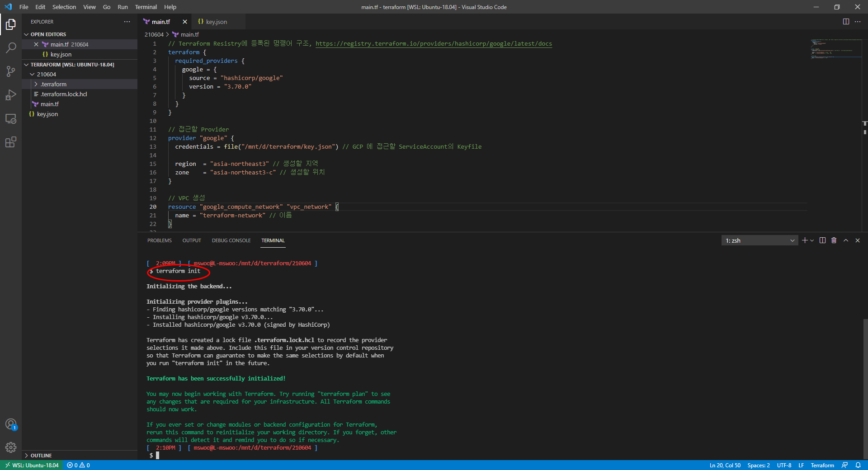Maximize the terminal panel size
This screenshot has height=470, width=868.
846,240
